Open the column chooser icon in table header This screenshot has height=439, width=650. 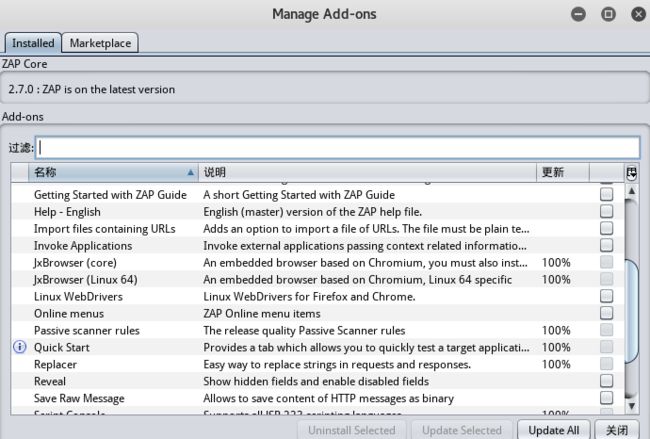tap(631, 172)
